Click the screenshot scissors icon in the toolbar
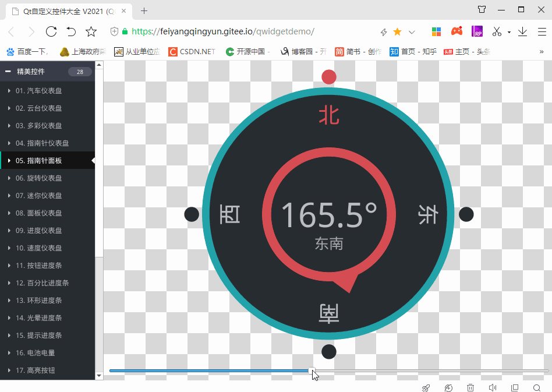Image resolution: width=552 pixels, height=392 pixels. [x=497, y=31]
